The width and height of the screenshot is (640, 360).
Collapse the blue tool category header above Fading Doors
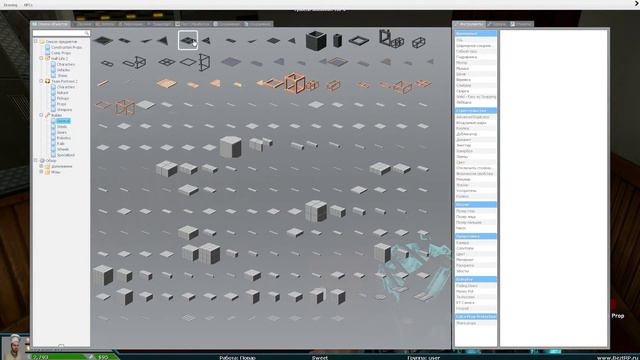pyautogui.click(x=476, y=279)
